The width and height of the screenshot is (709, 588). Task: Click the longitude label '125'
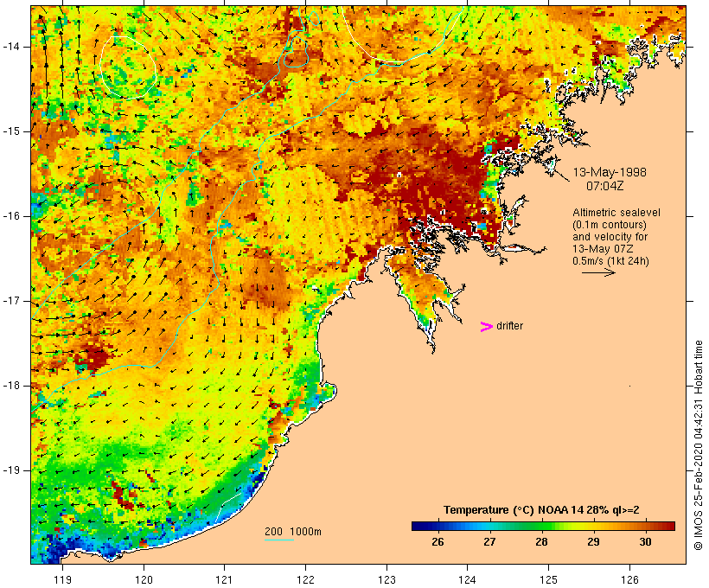549,579
